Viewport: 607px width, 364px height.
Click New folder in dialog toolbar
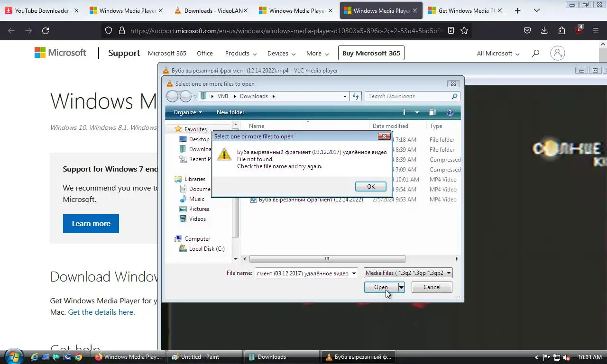point(230,112)
